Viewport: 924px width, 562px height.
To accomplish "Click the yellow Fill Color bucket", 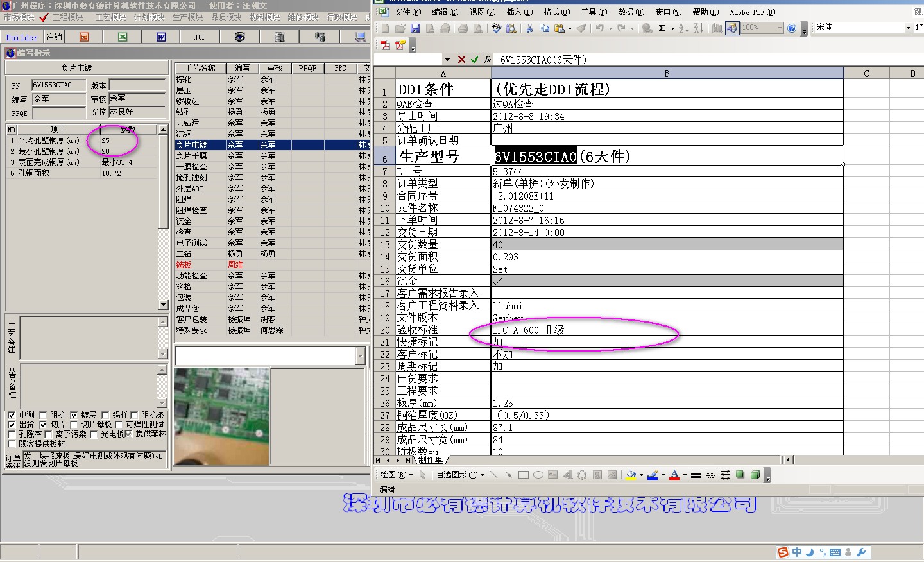I will pyautogui.click(x=631, y=475).
